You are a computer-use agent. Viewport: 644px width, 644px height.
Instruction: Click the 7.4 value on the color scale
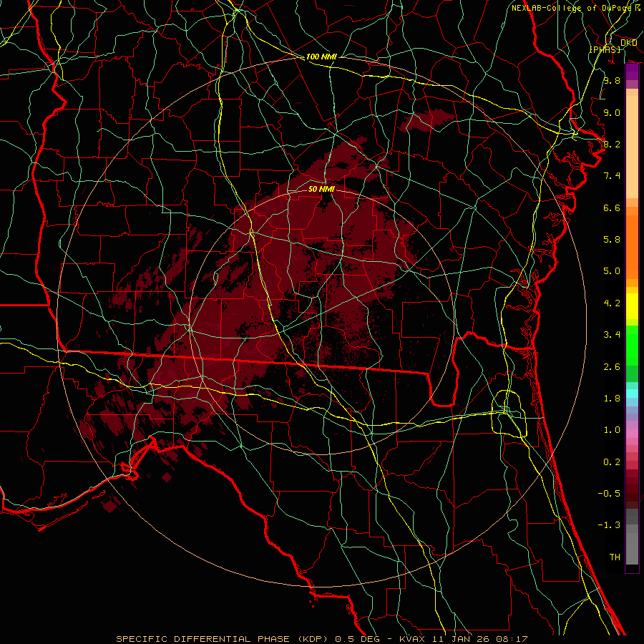(612, 176)
